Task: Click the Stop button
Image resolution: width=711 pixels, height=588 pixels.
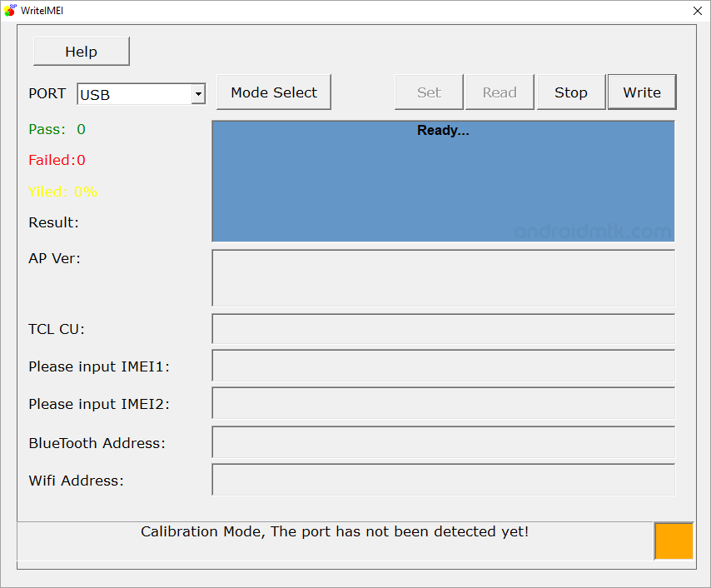Action: point(571,92)
